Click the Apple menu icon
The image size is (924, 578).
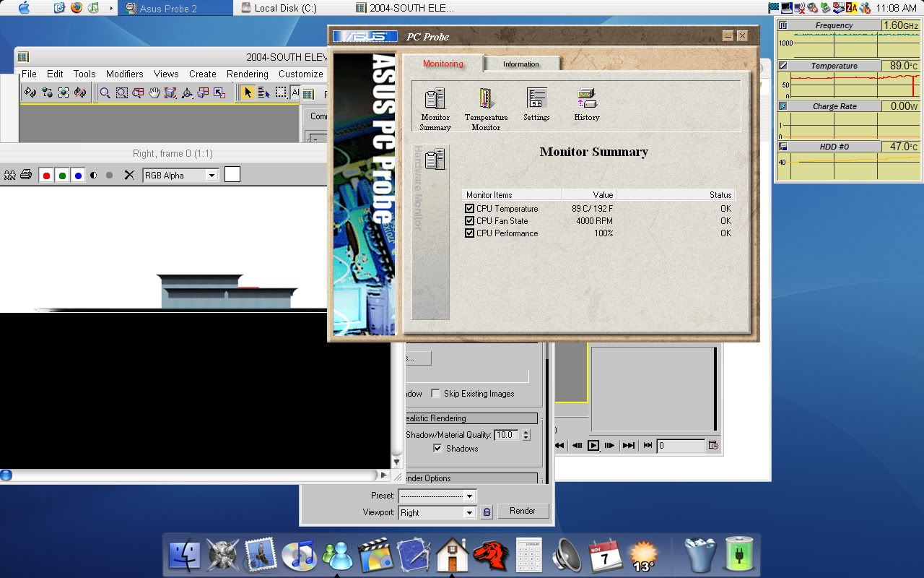24,8
